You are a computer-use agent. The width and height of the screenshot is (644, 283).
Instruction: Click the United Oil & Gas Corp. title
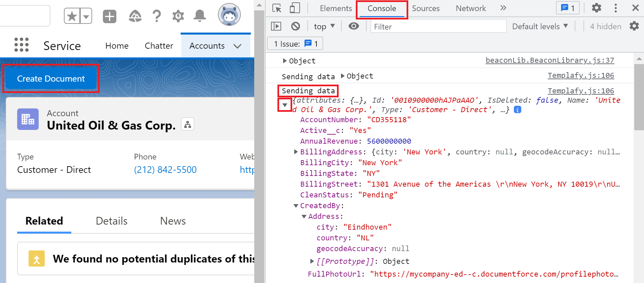111,125
